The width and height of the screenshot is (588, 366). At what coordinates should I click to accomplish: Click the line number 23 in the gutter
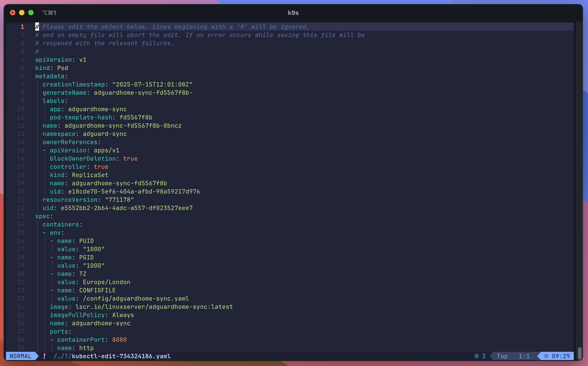pyautogui.click(x=21, y=216)
